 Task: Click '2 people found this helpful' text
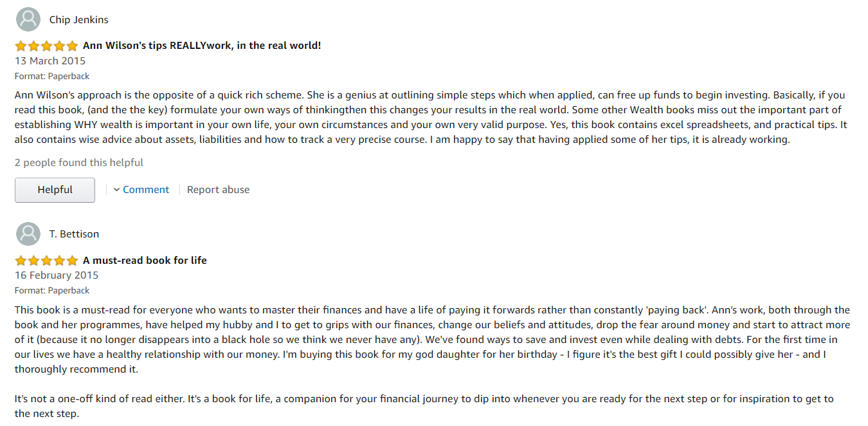click(79, 163)
